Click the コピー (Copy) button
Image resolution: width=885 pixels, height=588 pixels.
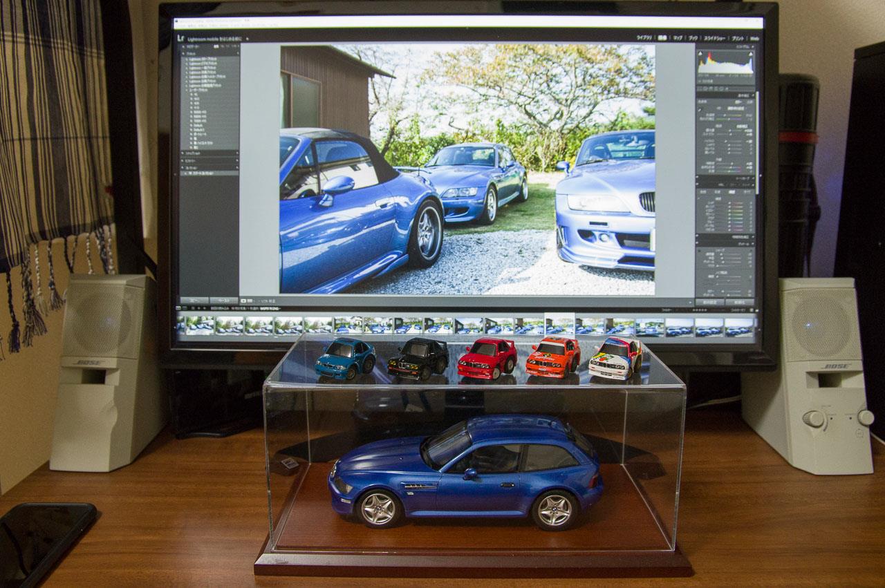point(195,301)
